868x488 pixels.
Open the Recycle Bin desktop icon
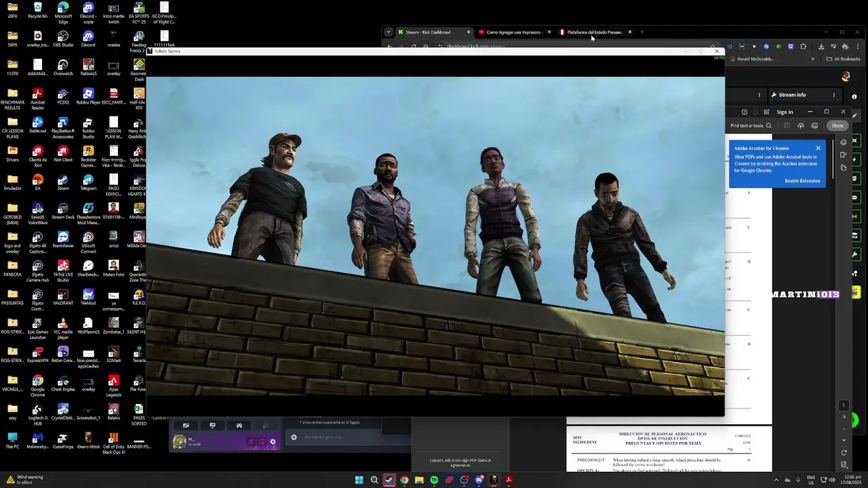tap(38, 10)
